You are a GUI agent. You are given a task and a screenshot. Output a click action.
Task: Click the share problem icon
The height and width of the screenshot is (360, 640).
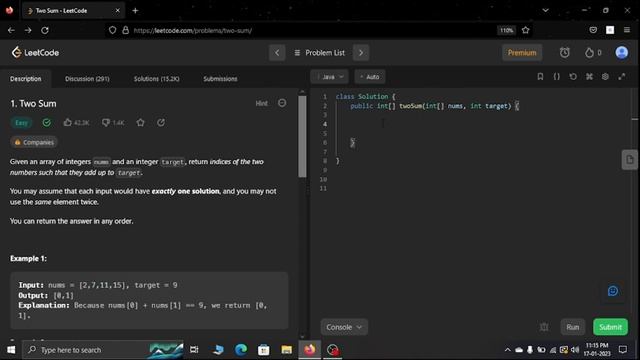point(161,122)
